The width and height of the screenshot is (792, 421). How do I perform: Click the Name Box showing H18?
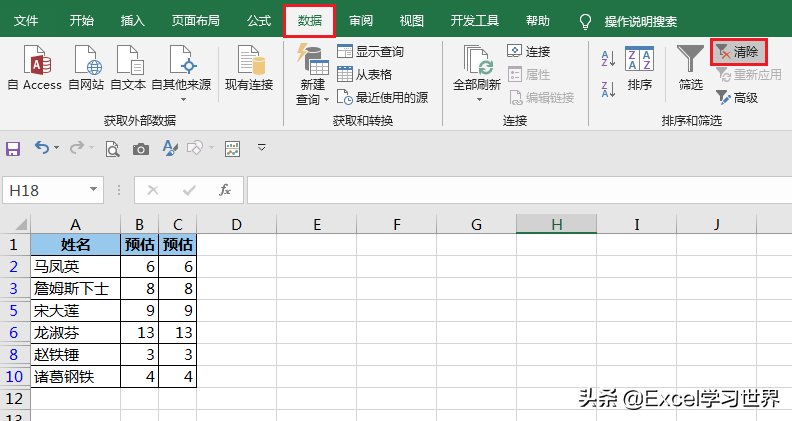[46, 190]
